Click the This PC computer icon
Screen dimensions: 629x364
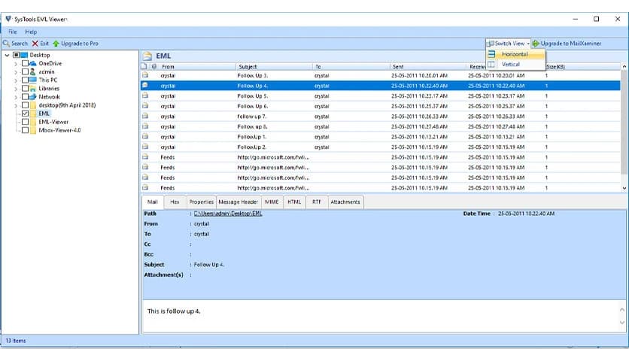point(33,80)
